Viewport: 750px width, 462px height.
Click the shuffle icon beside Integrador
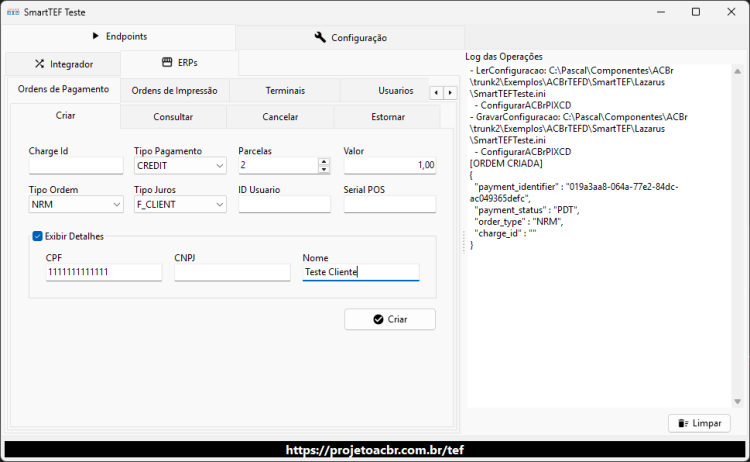coord(40,64)
